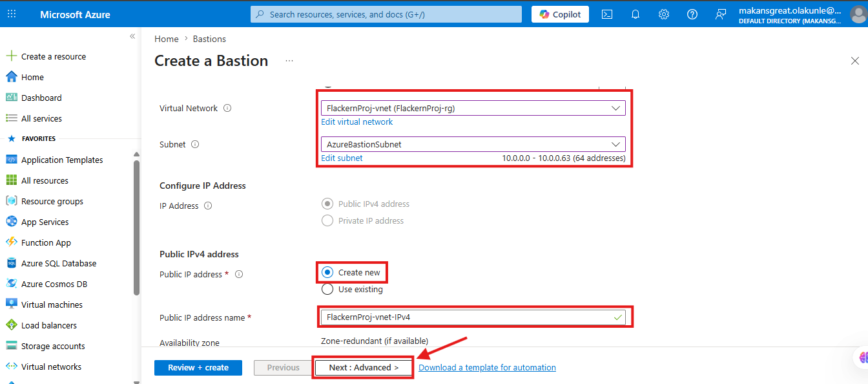The image size is (868, 384).
Task: Click the sidebar vertical scrollbar
Action: [x=136, y=226]
